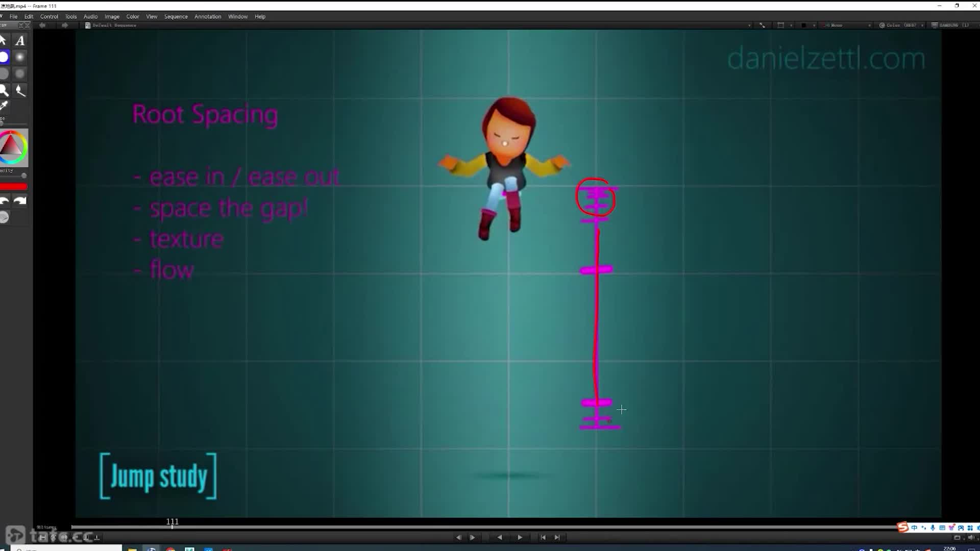This screenshot has width=980, height=551.
Task: Play the sequence forward
Action: point(520,537)
